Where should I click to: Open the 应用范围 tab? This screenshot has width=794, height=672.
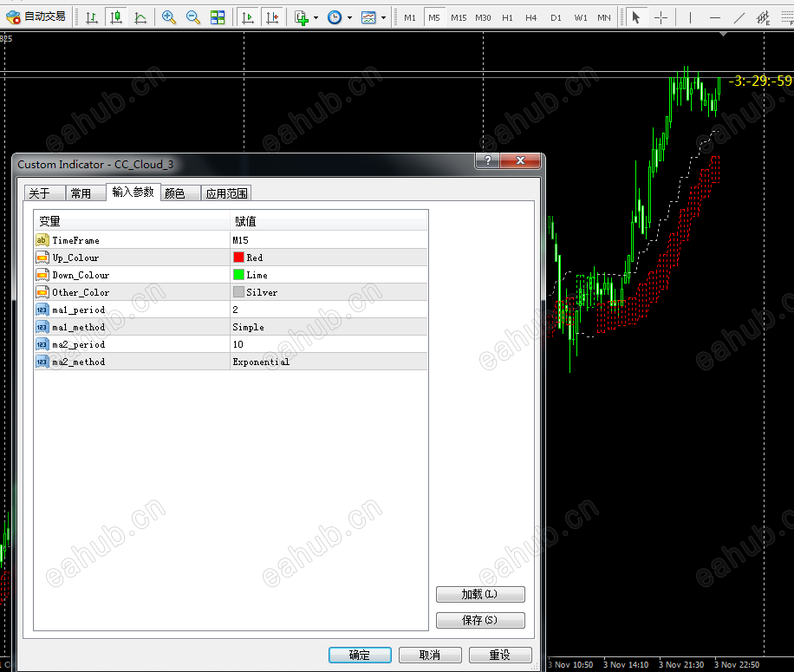pyautogui.click(x=226, y=193)
